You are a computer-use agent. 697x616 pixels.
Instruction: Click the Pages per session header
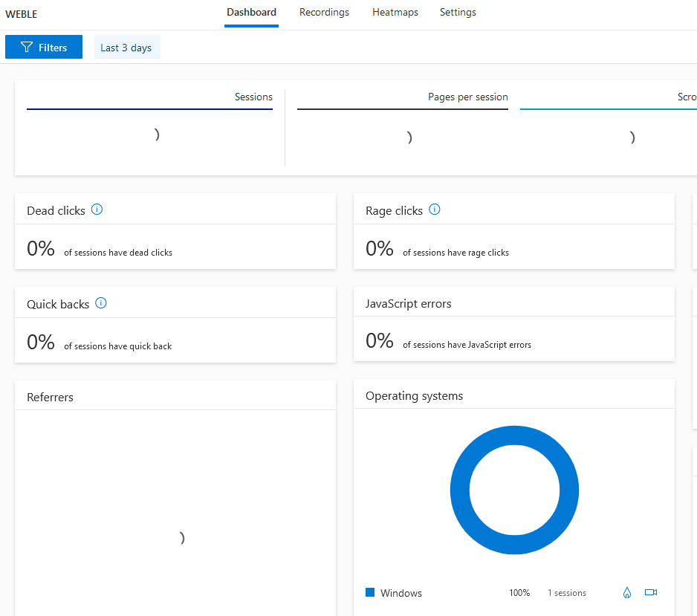(x=467, y=97)
